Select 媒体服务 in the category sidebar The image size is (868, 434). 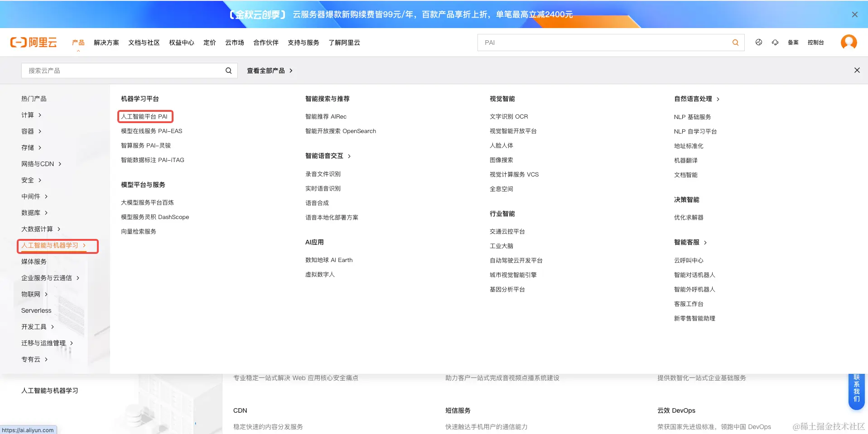(x=34, y=262)
